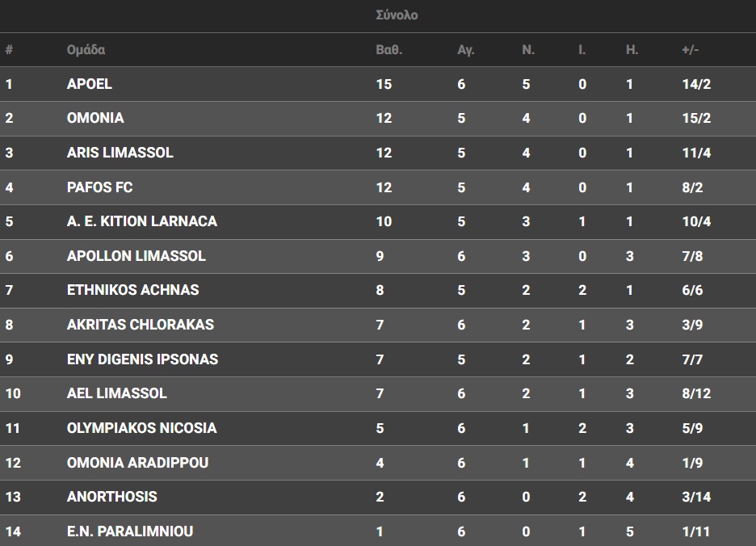Click AEL LIMASSOL in the table
Viewport: 756px width, 546px height.
[x=116, y=393]
